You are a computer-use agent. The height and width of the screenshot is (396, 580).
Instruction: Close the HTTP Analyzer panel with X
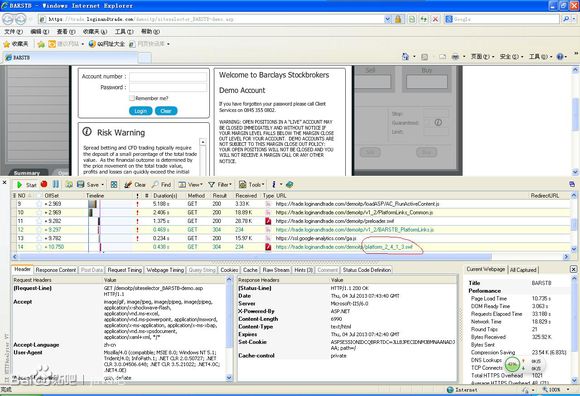coord(4,182)
